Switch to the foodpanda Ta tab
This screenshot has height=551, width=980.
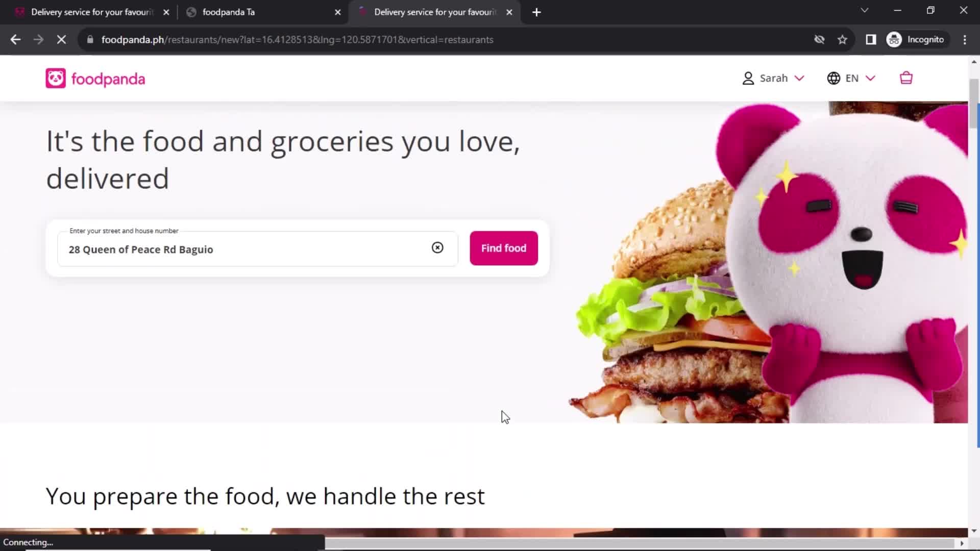tap(228, 11)
